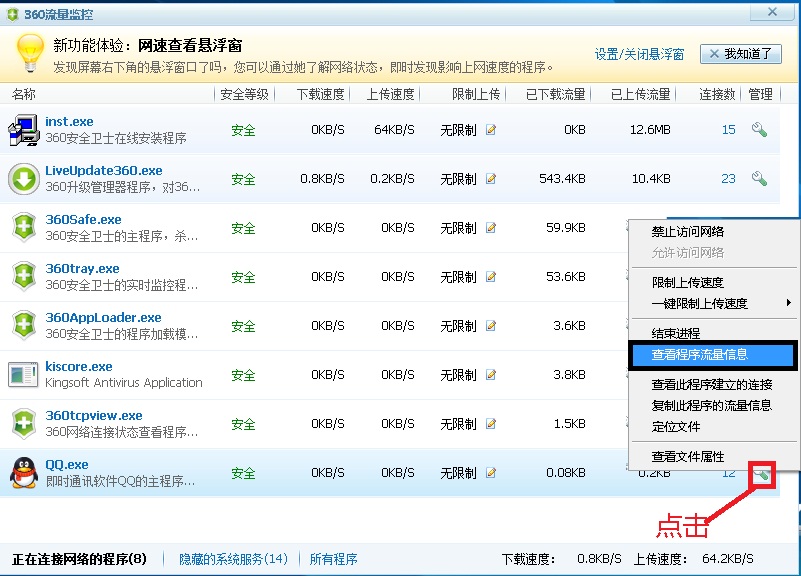Viewport: 801px width, 576px height.
Task: Expand the 一键限制上传速度 submenu
Action: (x=712, y=303)
